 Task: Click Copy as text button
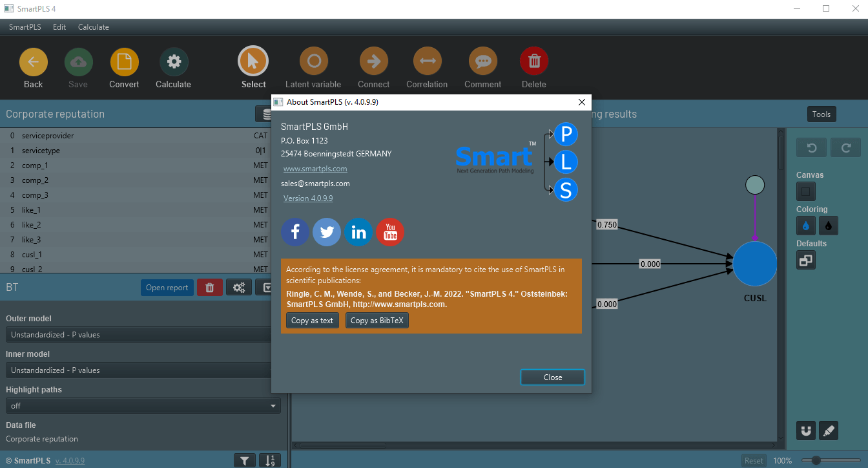313,321
